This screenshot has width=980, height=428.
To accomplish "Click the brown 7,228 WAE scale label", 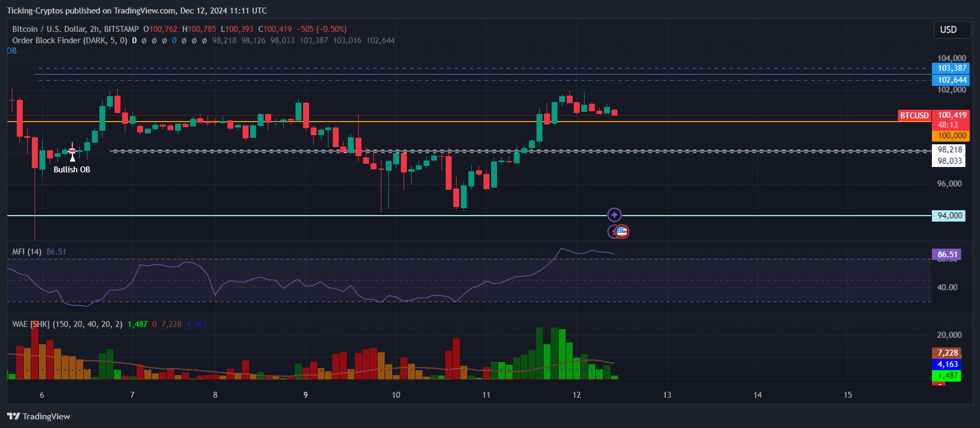I will pos(947,353).
